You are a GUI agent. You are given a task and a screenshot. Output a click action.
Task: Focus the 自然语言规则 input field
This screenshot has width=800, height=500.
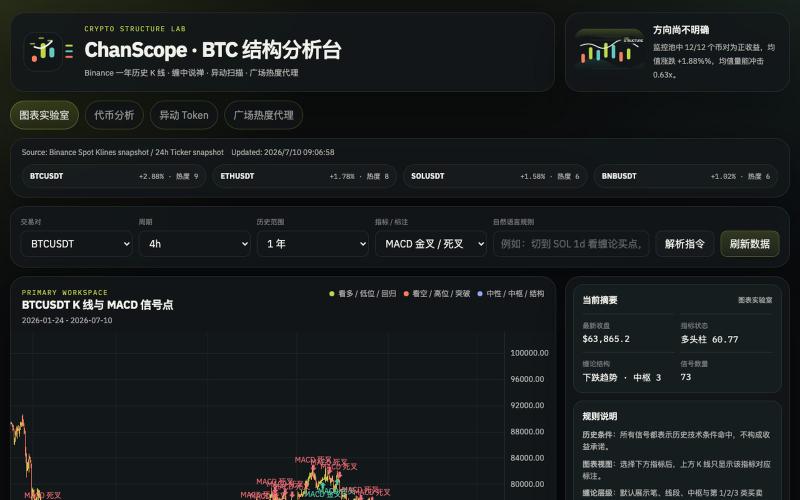tap(571, 244)
